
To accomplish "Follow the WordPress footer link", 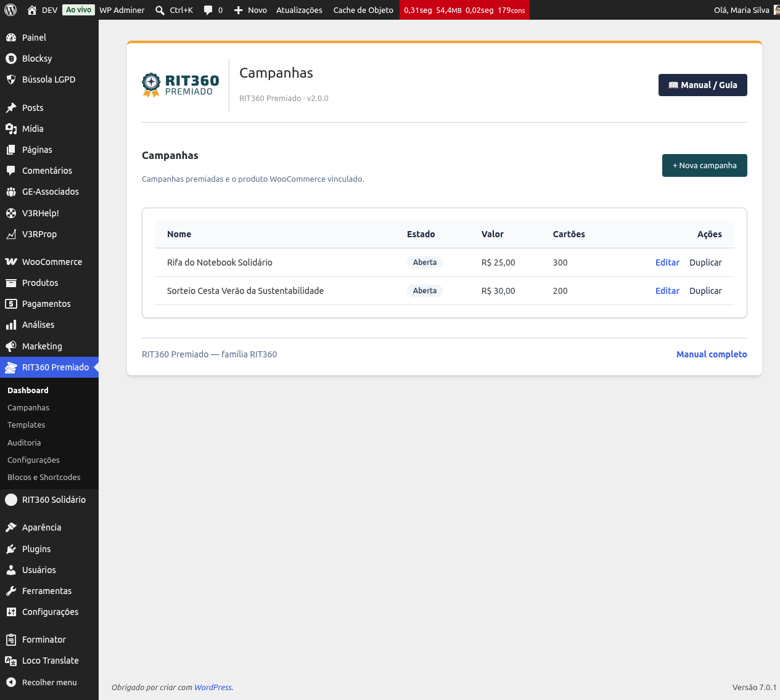I will click(213, 687).
